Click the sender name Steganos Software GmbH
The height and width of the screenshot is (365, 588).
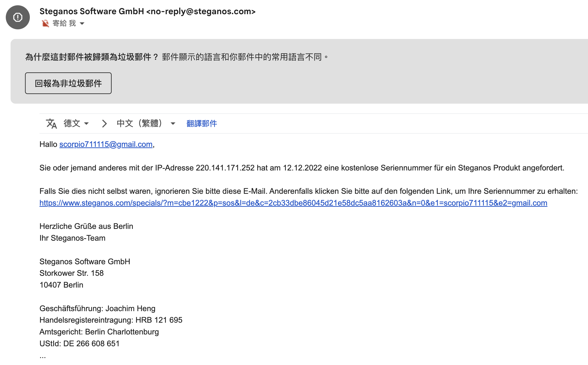coord(92,11)
